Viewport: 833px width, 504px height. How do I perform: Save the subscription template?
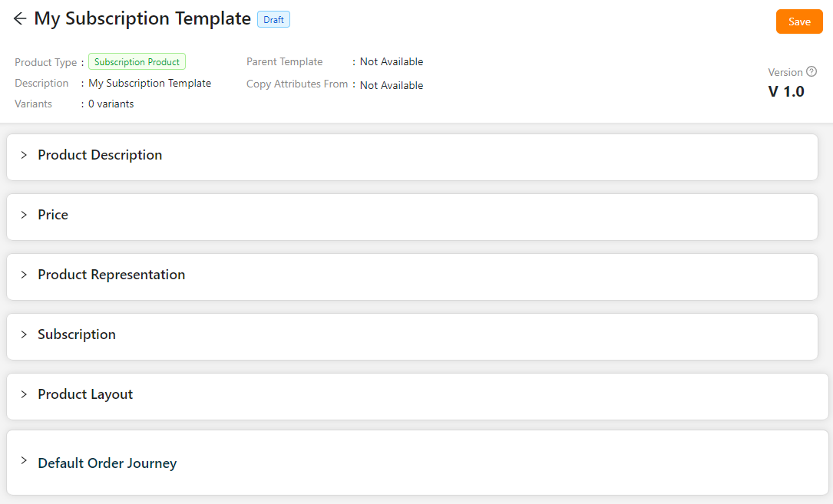[798, 21]
